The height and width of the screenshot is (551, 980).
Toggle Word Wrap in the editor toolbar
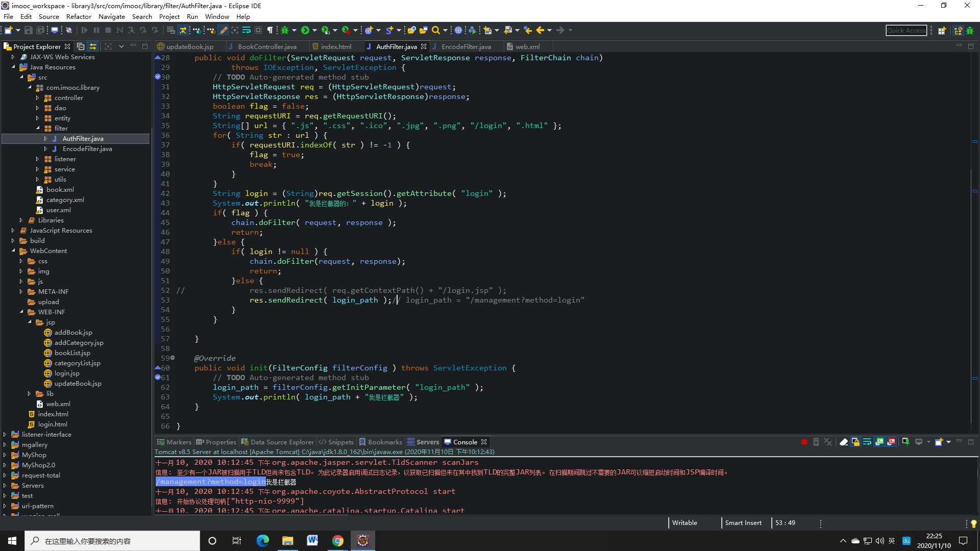(247, 31)
